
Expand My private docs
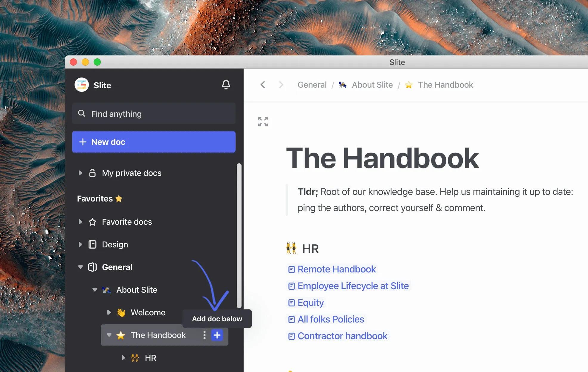point(80,173)
